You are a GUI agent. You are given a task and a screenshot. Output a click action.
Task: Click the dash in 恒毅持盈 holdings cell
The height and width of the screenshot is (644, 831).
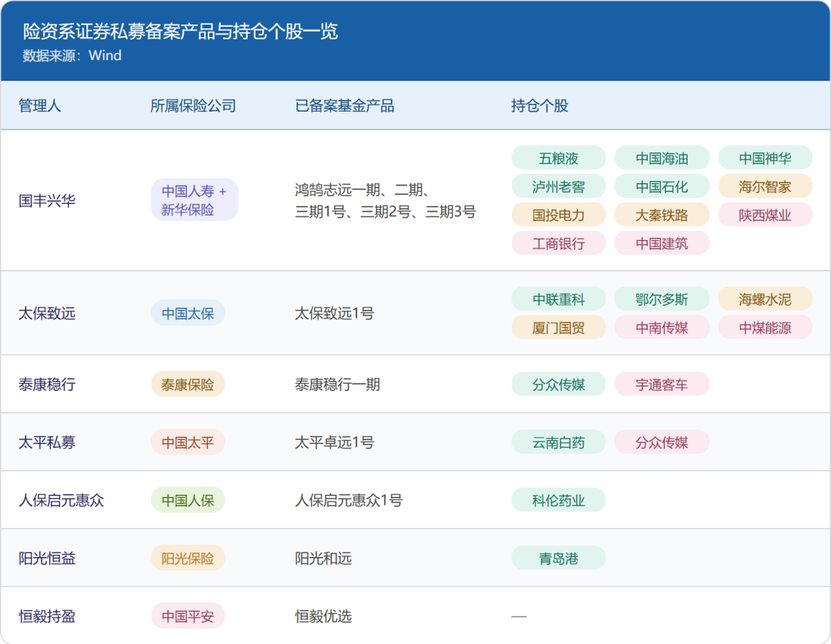(519, 616)
